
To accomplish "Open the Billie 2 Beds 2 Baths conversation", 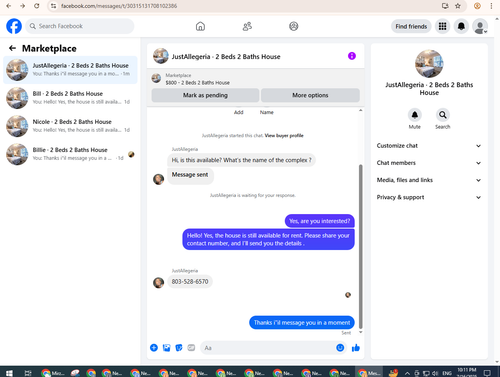I will pos(70,154).
